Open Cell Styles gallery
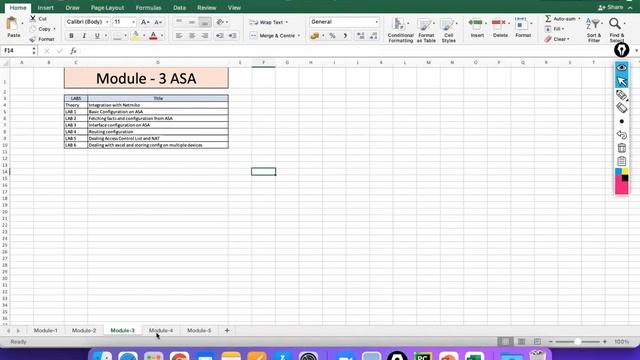 point(448,30)
